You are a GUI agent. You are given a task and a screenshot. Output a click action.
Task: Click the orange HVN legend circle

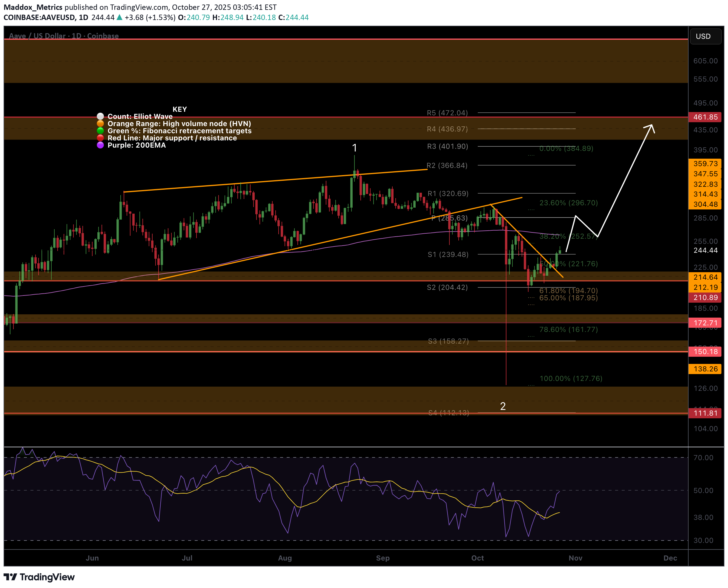coord(100,124)
